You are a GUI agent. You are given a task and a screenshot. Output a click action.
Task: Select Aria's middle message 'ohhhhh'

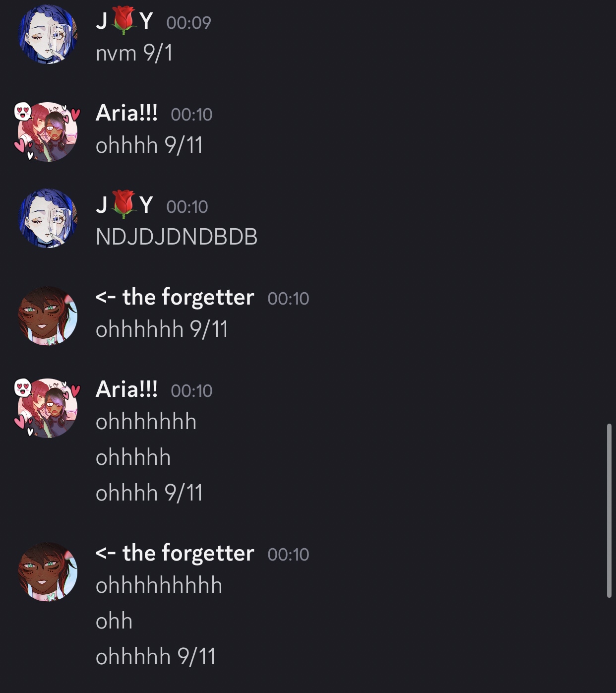click(x=133, y=457)
